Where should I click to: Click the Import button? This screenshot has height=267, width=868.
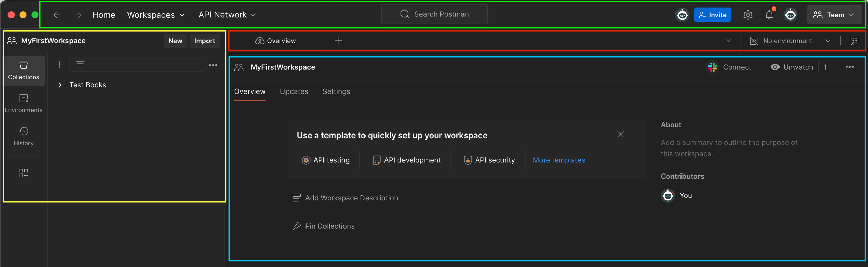(204, 41)
